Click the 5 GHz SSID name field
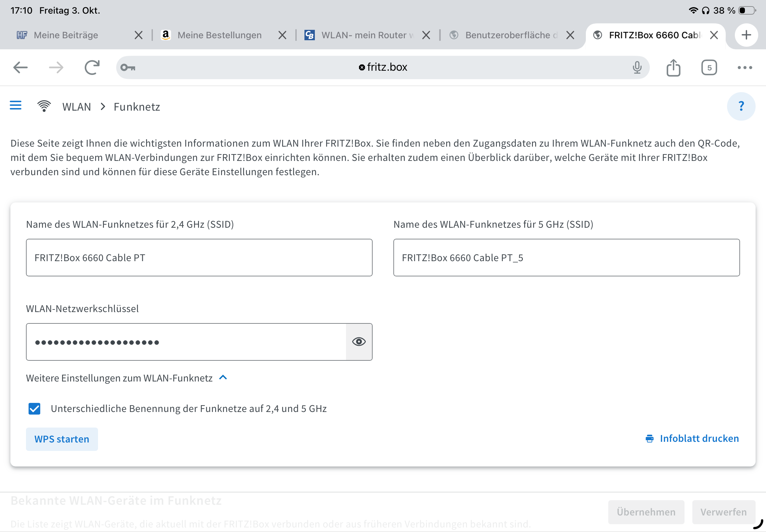 [x=566, y=258]
